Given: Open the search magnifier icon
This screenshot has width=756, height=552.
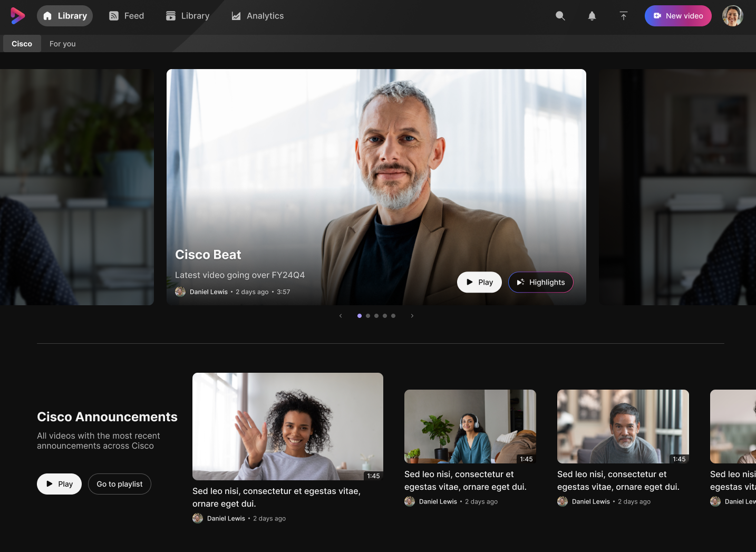Looking at the screenshot, I should [x=560, y=16].
